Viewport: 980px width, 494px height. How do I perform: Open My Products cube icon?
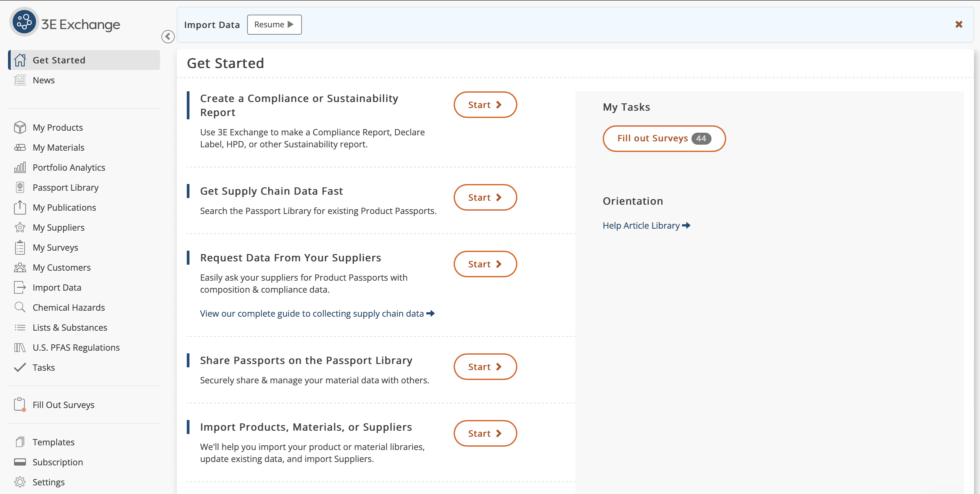click(20, 127)
